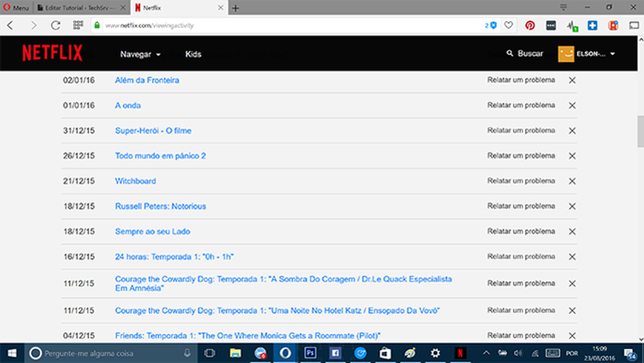Bookmark page with the heart icon
Viewport: 644px width, 363px height.
point(509,26)
